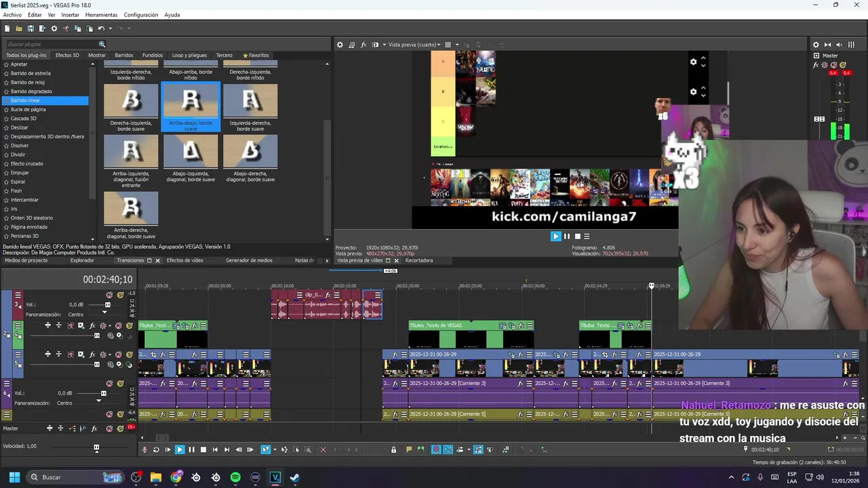Open Master bus settings gear icon
Image resolution: width=868 pixels, height=488 pixels.
click(x=816, y=45)
